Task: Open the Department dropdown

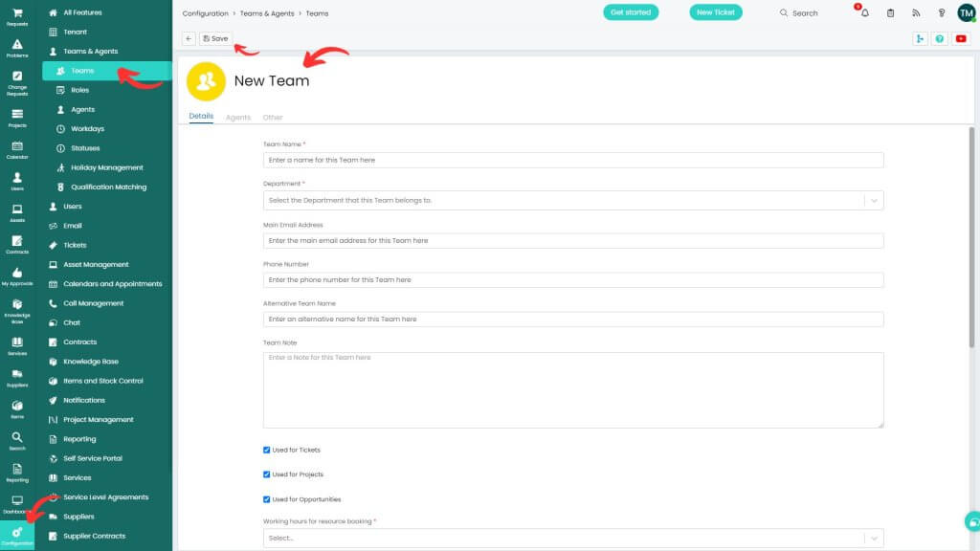Action: pyautogui.click(x=572, y=200)
